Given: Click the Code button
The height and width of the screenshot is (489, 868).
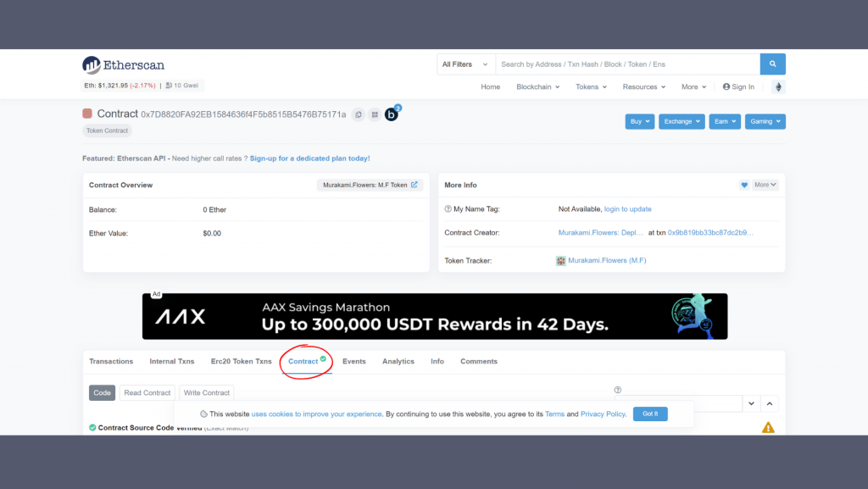Looking at the screenshot, I should [x=102, y=392].
